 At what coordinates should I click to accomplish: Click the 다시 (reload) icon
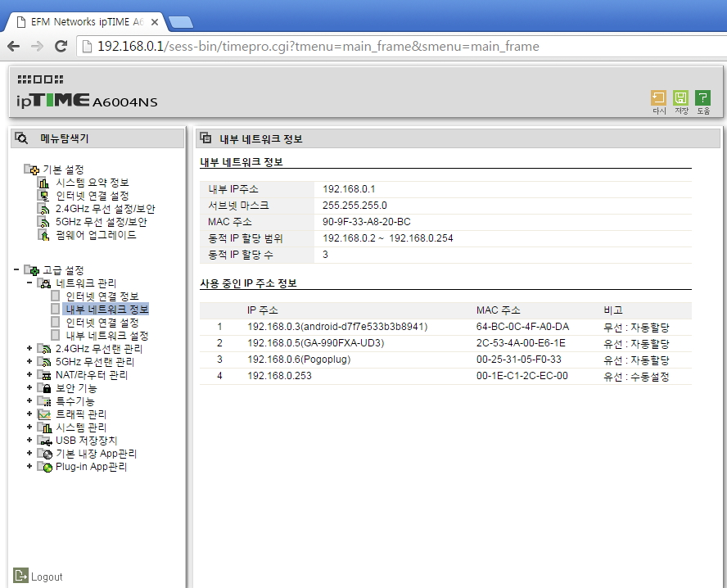658,97
